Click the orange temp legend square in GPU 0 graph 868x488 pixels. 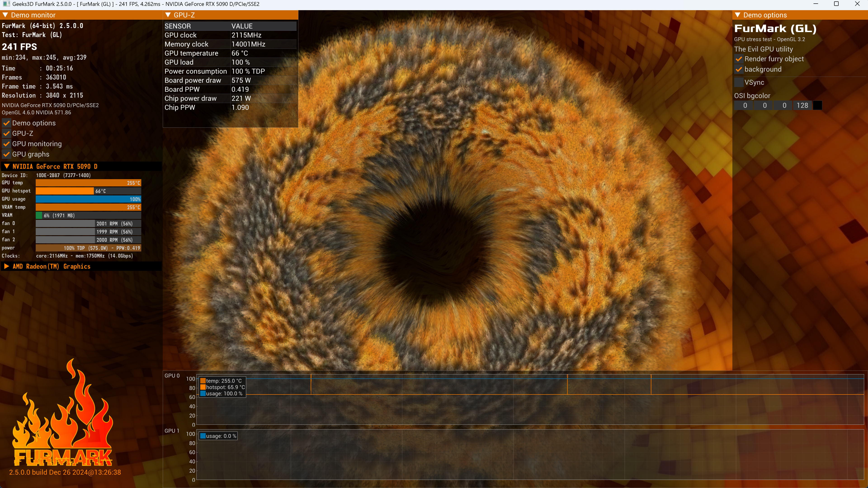pos(203,381)
